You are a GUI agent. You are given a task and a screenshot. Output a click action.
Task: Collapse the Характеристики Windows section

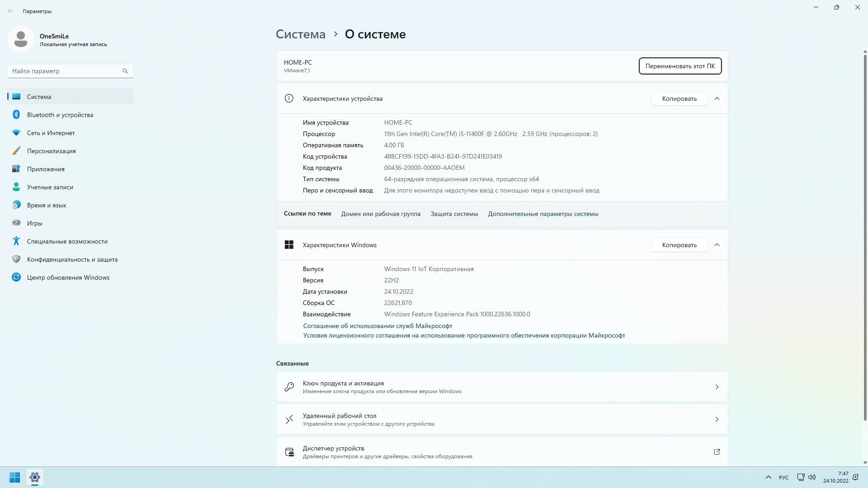pos(717,245)
